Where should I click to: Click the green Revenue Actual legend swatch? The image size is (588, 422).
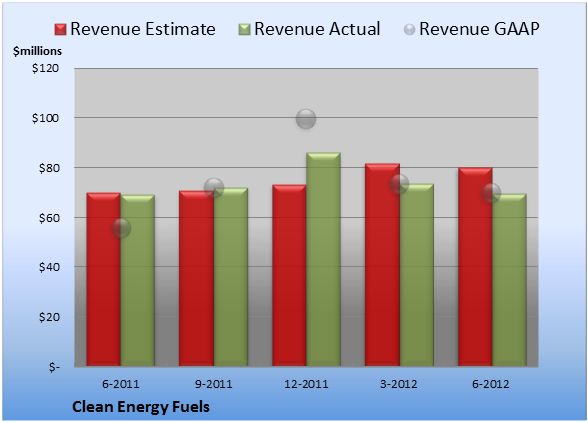pyautogui.click(x=244, y=30)
